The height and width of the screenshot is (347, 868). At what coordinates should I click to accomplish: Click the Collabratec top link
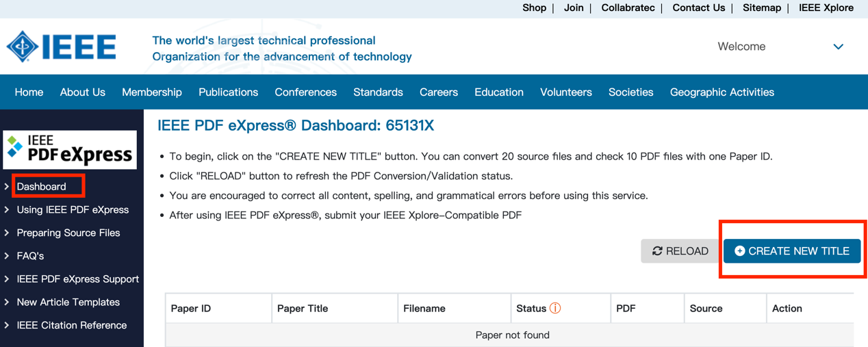coord(628,8)
